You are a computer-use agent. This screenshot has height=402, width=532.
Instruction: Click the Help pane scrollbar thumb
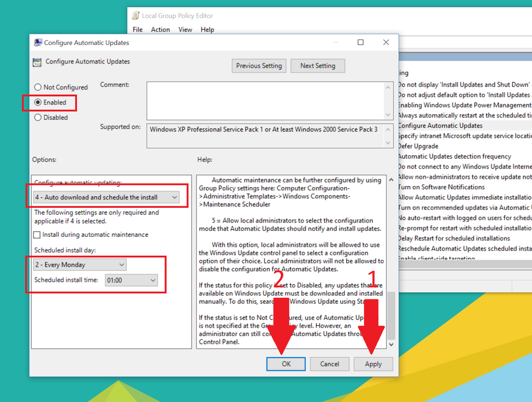(x=391, y=315)
